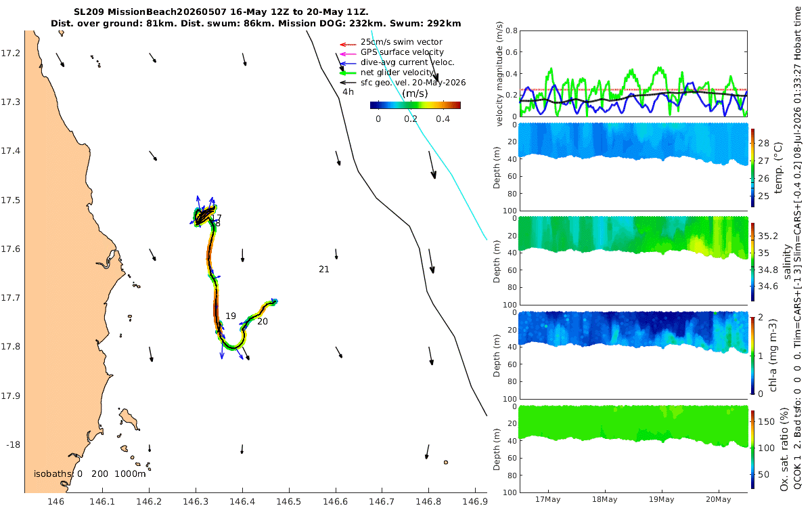Click the 'Dist. over ground: 81km' subtitle line

[x=256, y=24]
